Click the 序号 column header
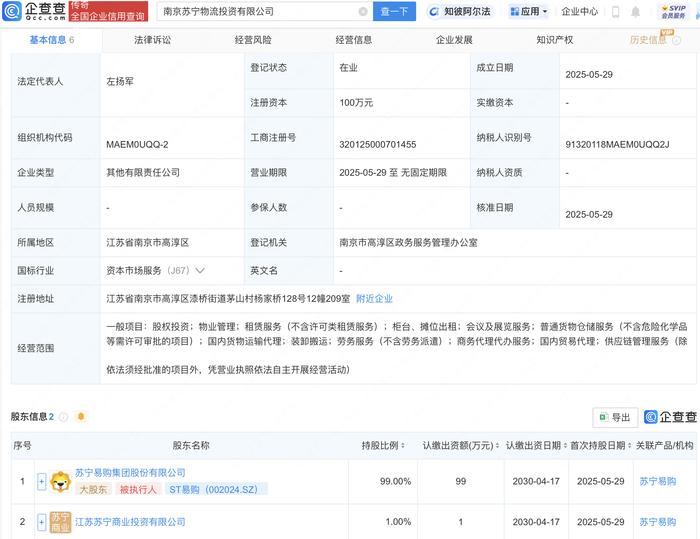The height and width of the screenshot is (539, 700). pos(22,446)
